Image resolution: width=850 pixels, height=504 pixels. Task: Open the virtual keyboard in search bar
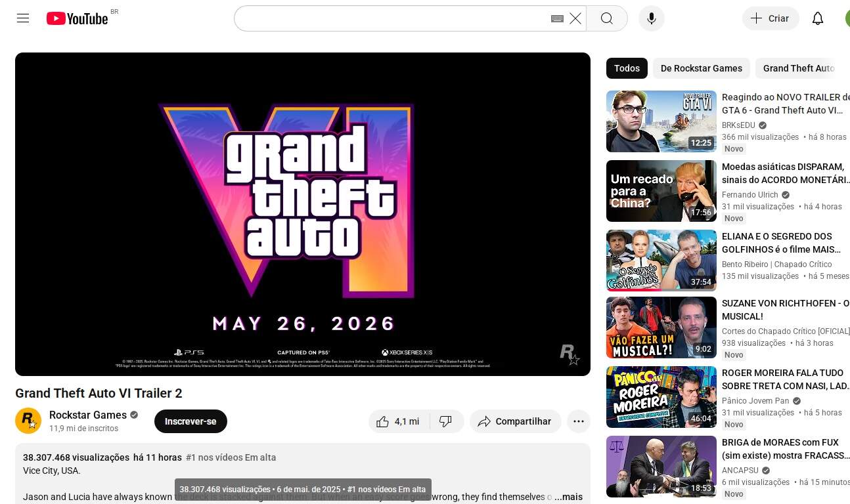557,18
